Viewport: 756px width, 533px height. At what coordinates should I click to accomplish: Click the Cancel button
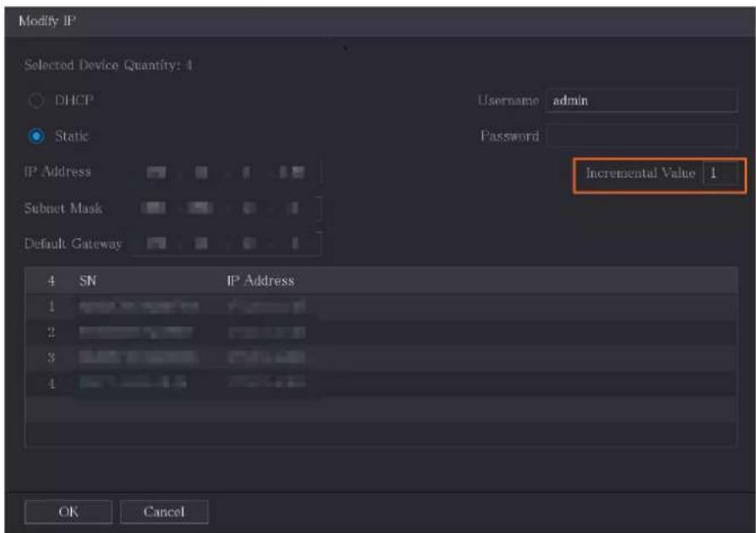(165, 512)
